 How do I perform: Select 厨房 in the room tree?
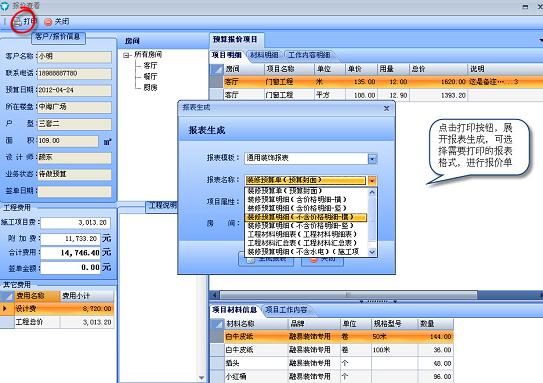click(x=150, y=88)
